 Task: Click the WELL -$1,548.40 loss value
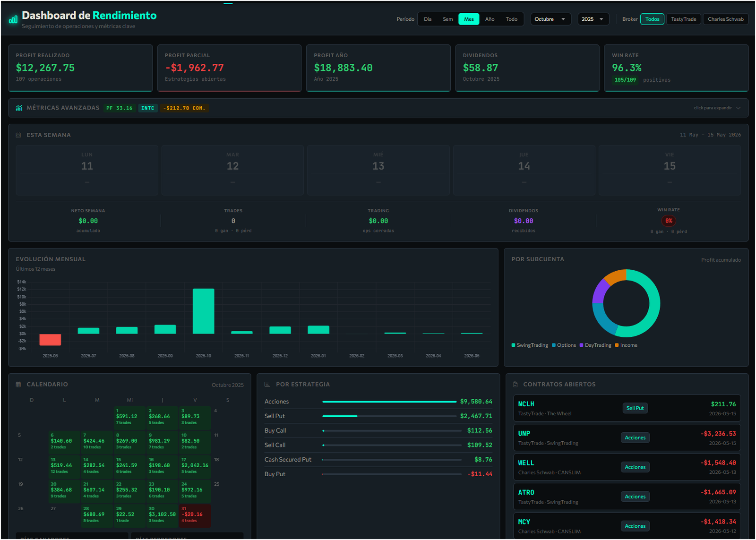point(718,463)
